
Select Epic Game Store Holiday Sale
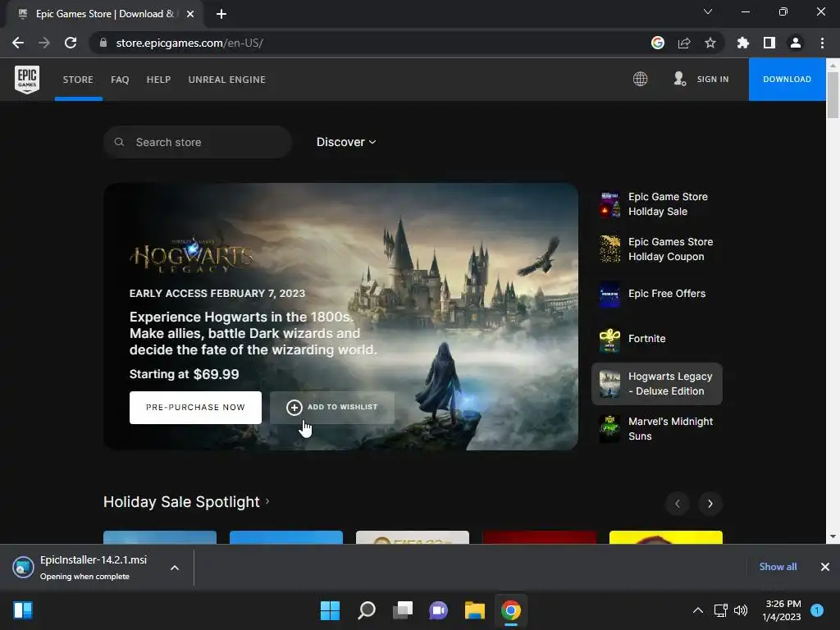[x=657, y=204]
